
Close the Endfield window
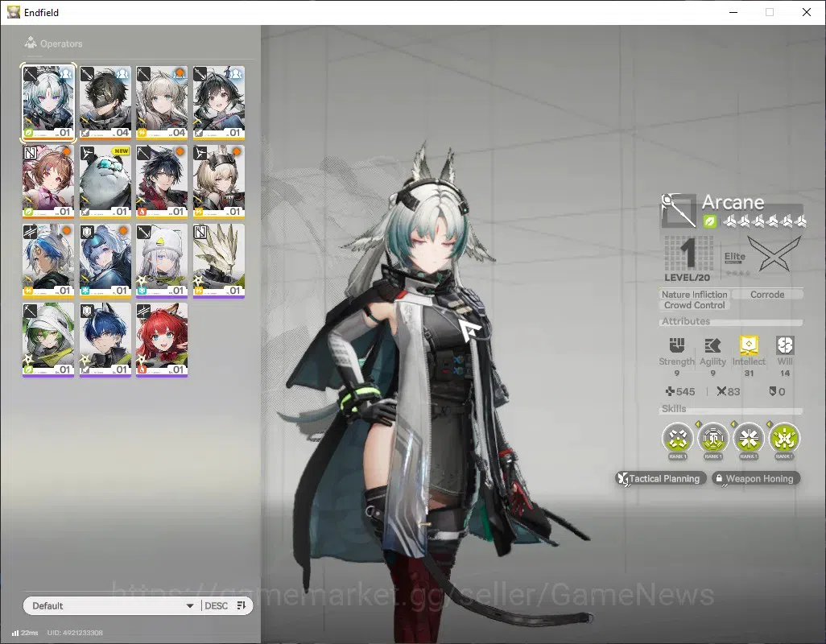click(x=807, y=12)
